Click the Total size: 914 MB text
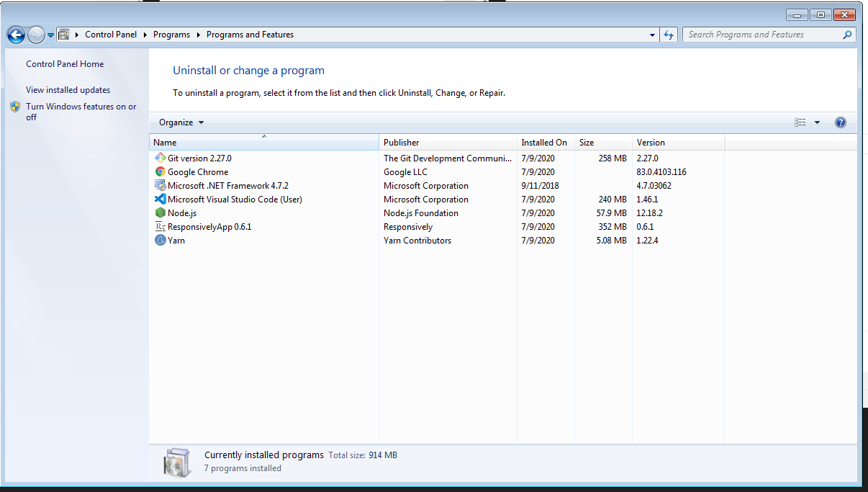The height and width of the screenshot is (492, 868). coord(363,455)
